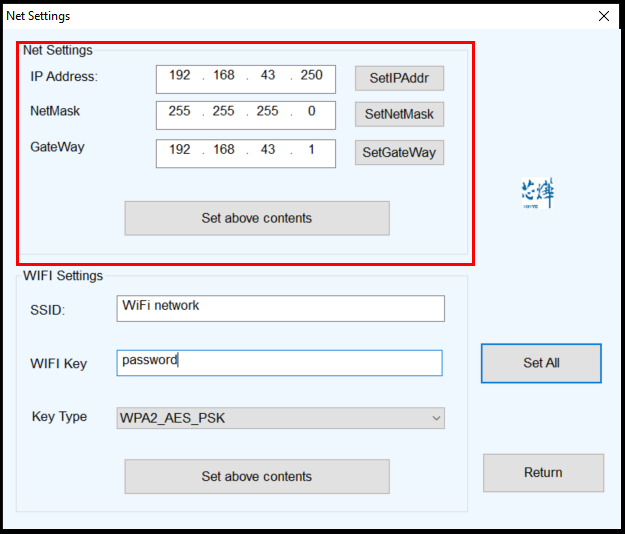Click into the WIFI Key password field
The image size is (625, 534).
(280, 362)
